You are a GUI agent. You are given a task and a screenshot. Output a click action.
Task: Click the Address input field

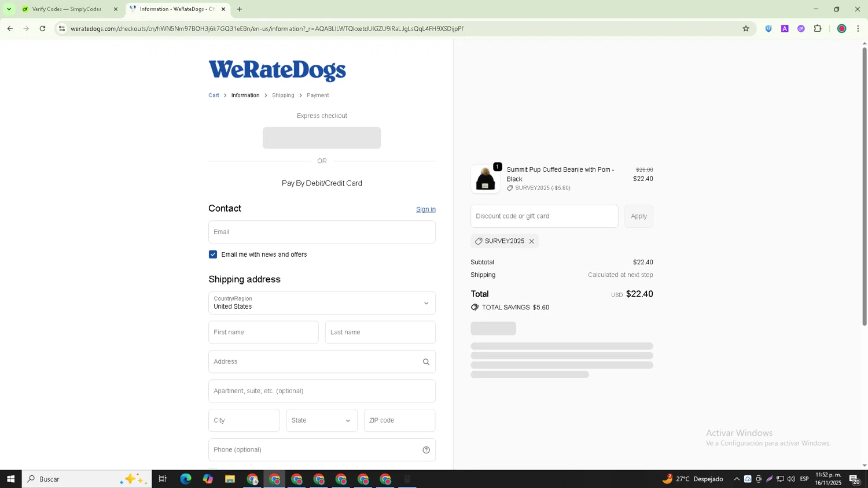click(322, 362)
